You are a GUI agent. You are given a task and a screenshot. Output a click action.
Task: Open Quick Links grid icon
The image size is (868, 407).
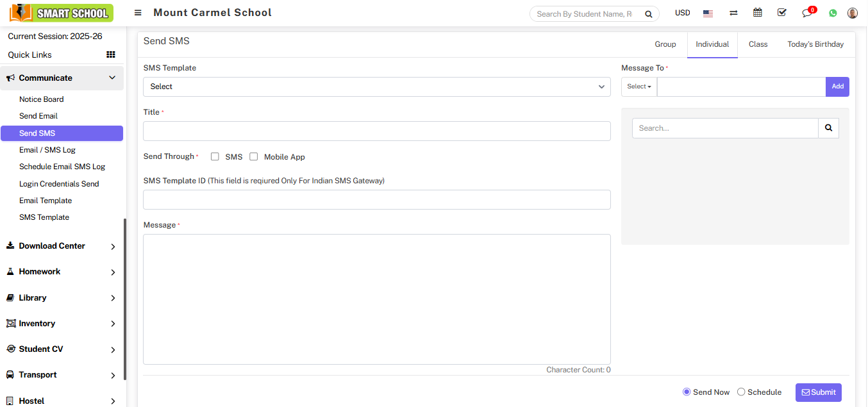coord(110,55)
